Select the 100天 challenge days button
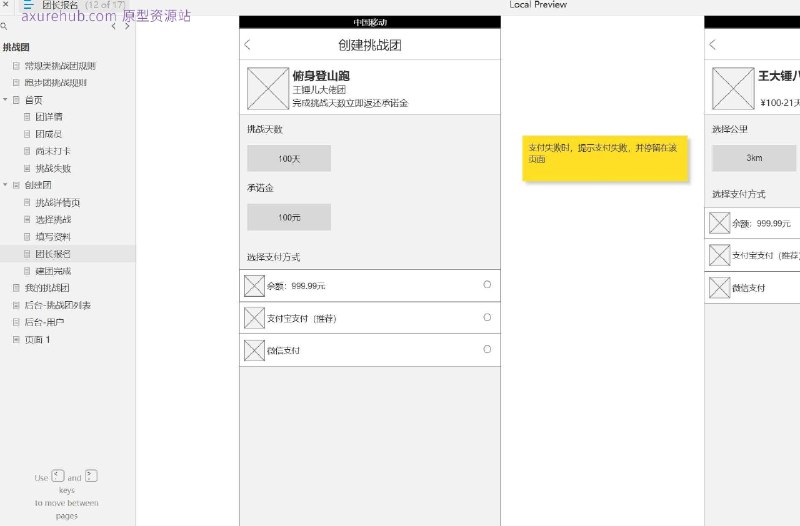 tap(289, 159)
